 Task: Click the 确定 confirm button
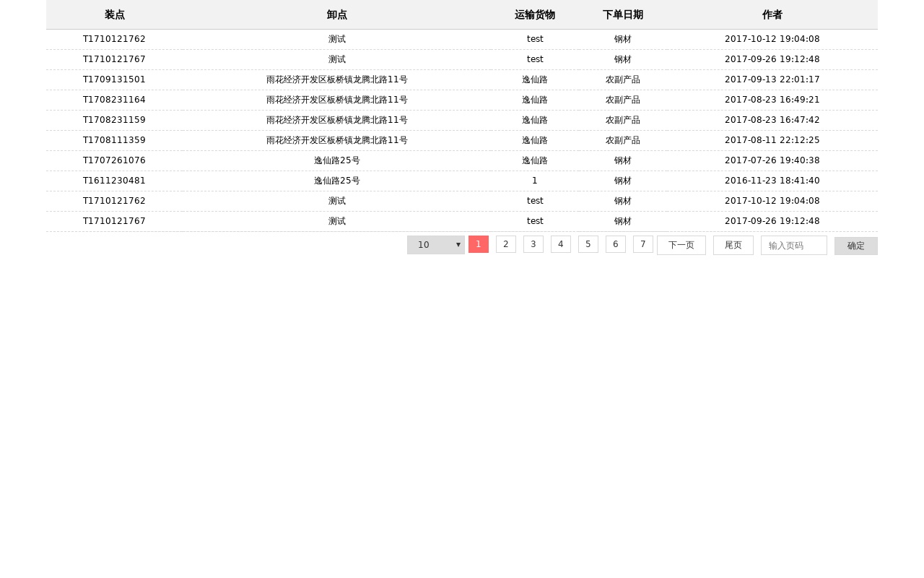(856, 246)
